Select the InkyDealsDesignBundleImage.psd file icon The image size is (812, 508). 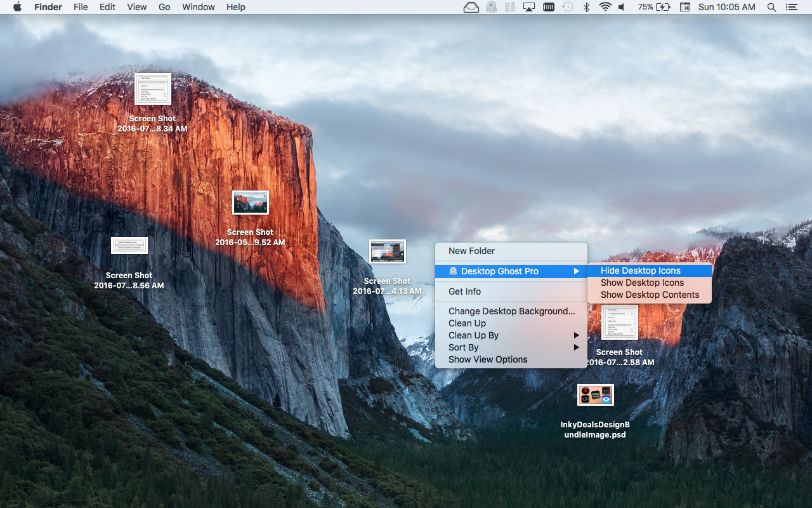(x=596, y=395)
